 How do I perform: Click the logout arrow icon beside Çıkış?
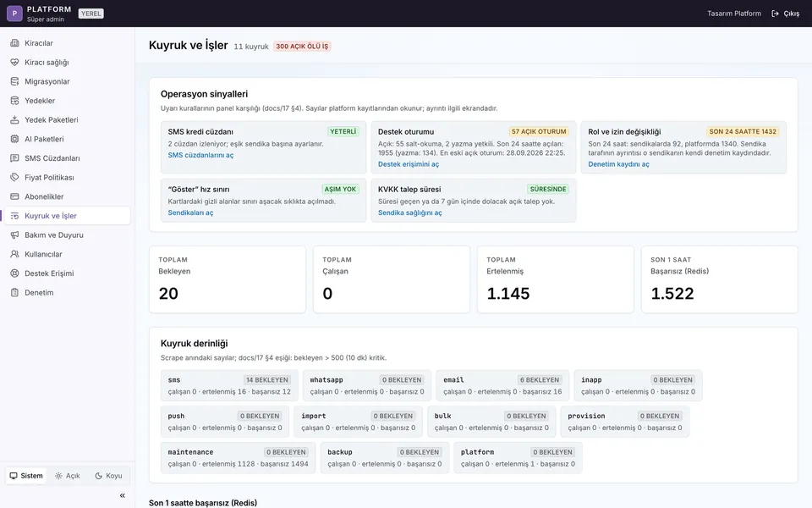[776, 14]
